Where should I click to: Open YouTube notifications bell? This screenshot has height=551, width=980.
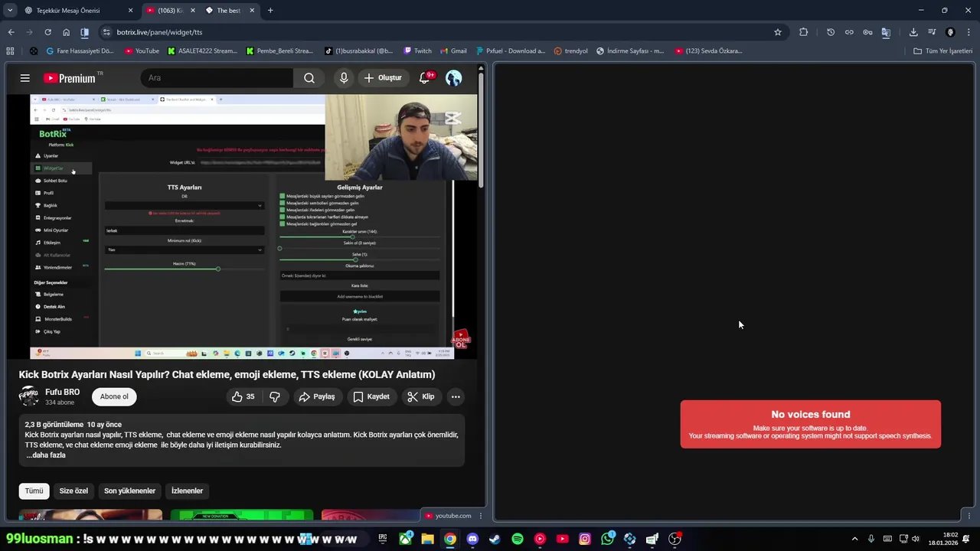tap(424, 78)
